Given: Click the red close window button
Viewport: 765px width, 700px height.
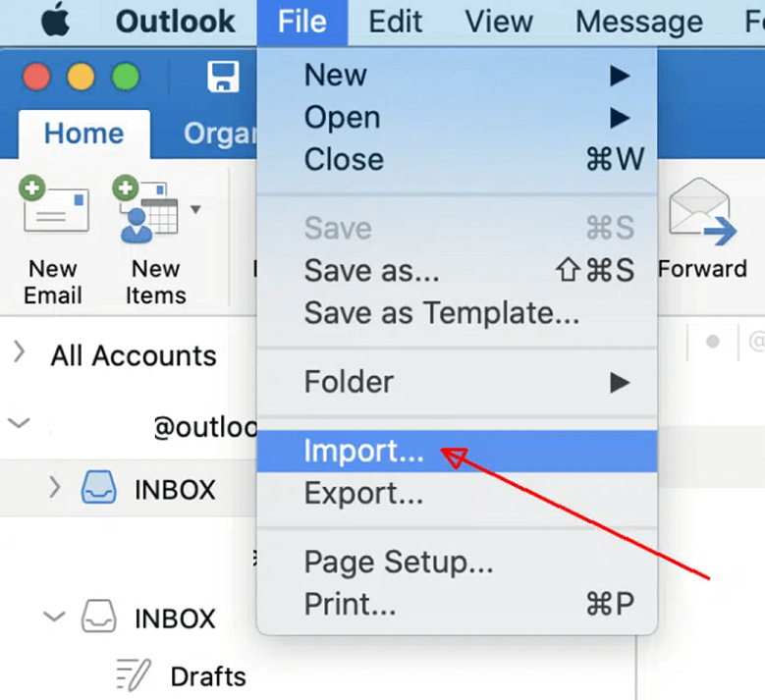Looking at the screenshot, I should 36,78.
